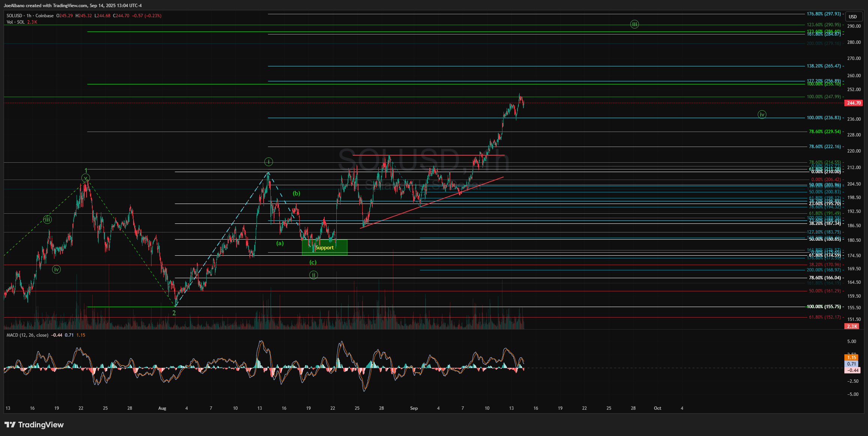868x436 pixels.
Task: Click the green wave 2 label at the August low
Action: coord(174,313)
